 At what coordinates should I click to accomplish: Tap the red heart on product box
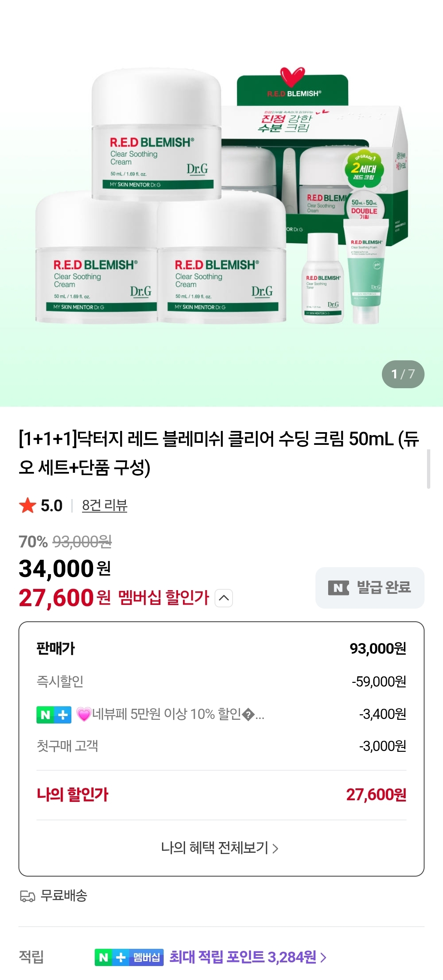(292, 76)
